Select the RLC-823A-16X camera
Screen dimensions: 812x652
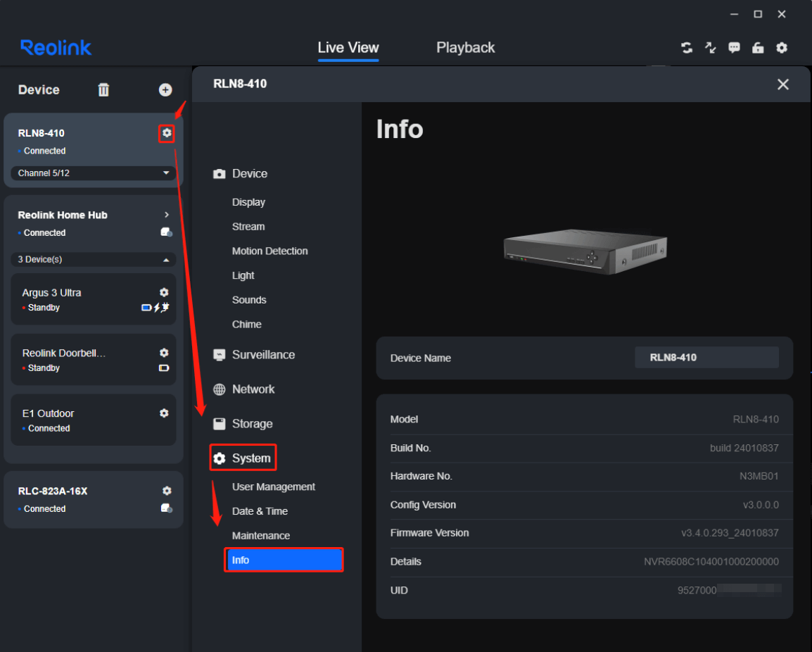(x=93, y=500)
